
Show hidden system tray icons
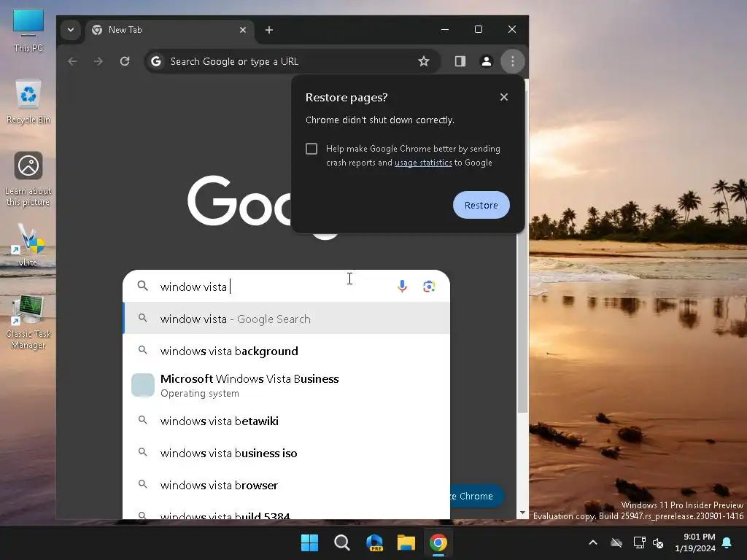(x=593, y=542)
